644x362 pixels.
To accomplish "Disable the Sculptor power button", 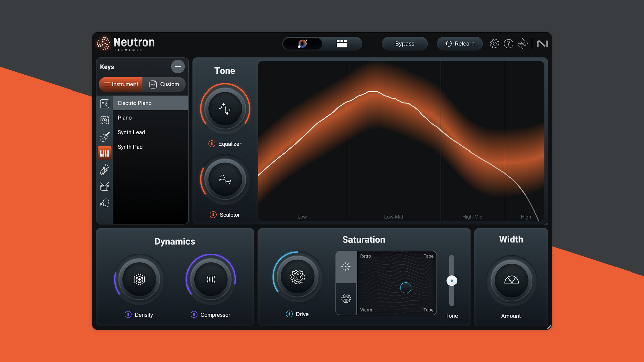I will pyautogui.click(x=213, y=215).
